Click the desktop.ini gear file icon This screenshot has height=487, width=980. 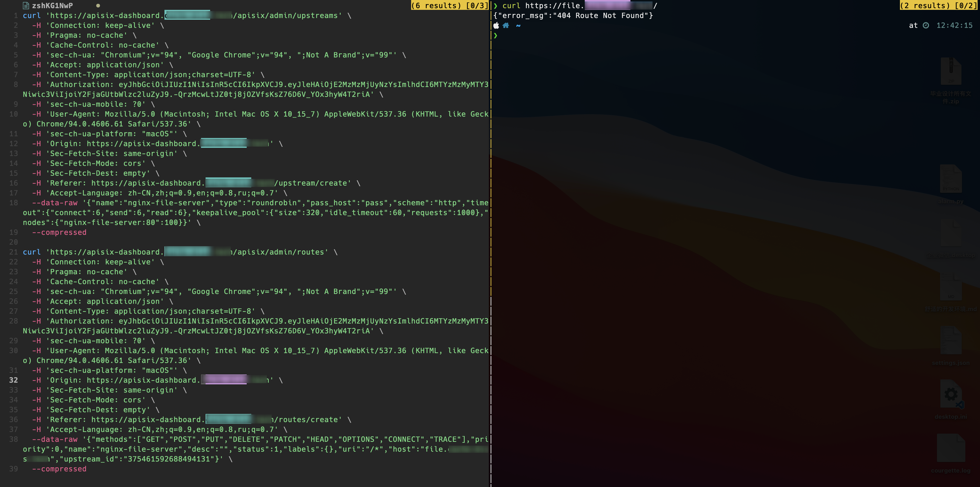tap(951, 394)
